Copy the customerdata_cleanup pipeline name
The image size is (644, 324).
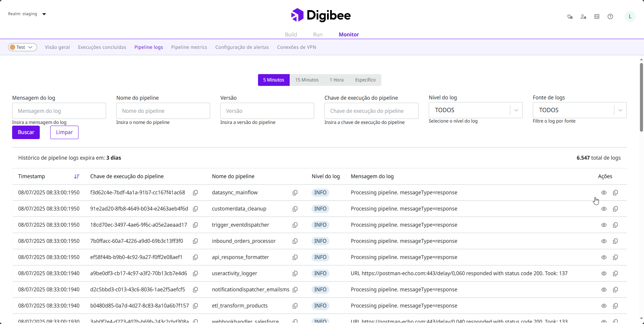pos(295,209)
